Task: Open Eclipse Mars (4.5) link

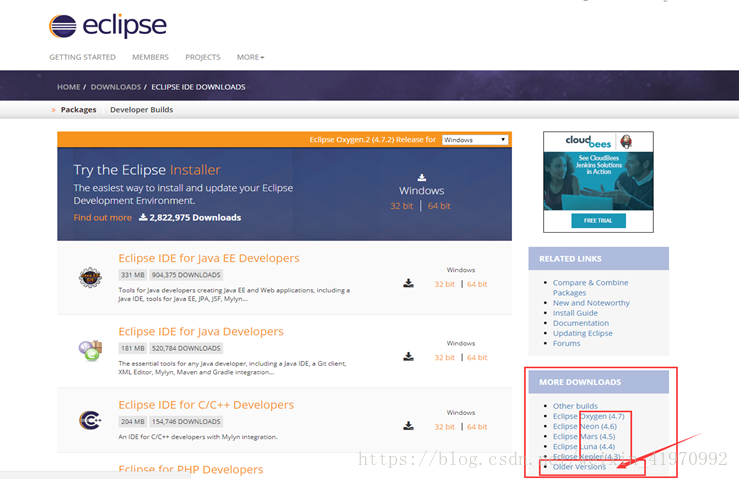Action: [x=584, y=437]
